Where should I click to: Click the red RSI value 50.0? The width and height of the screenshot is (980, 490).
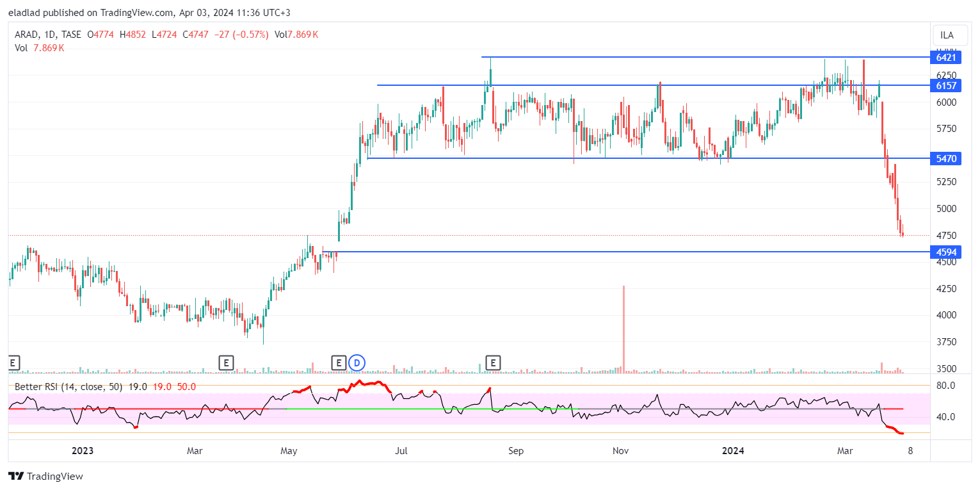[x=186, y=386]
